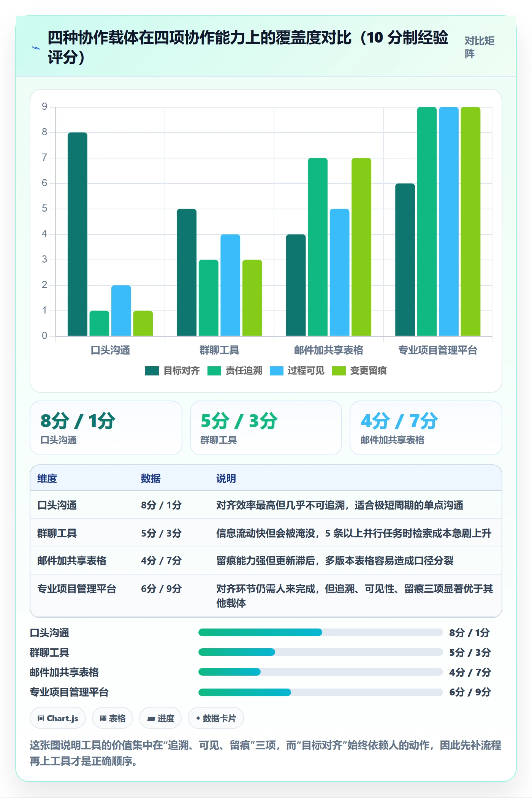Click the 维度 column header
The image size is (532, 798).
pyautogui.click(x=47, y=478)
